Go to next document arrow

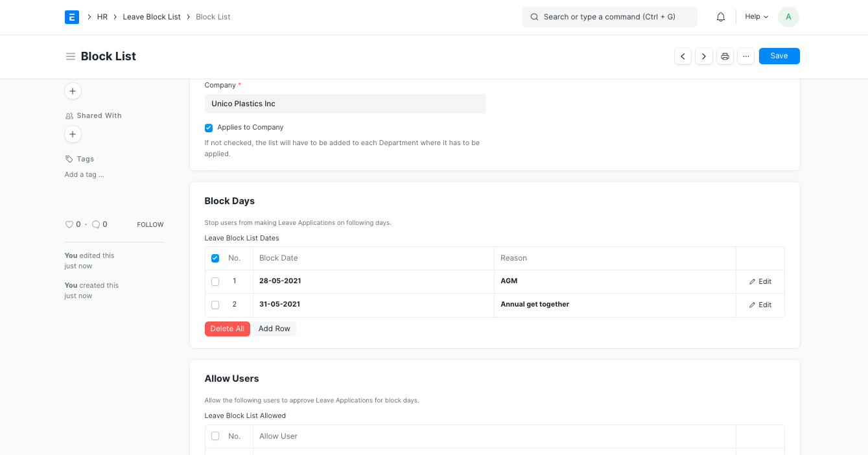tap(704, 56)
